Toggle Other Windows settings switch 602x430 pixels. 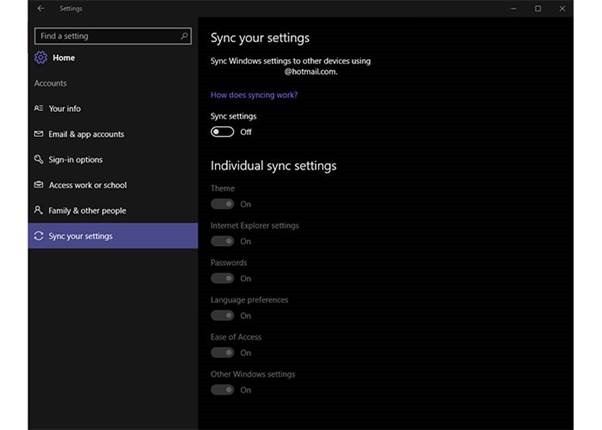coord(222,389)
